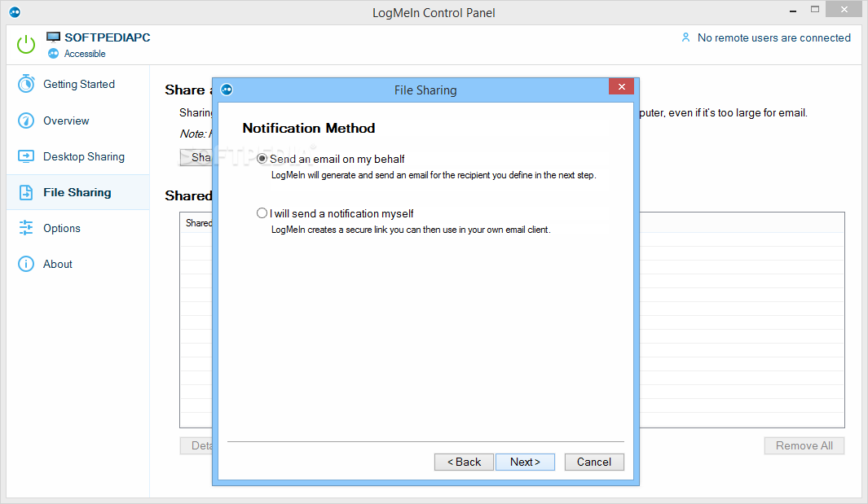Click the LogMeIn will generate and send description

[x=434, y=175]
